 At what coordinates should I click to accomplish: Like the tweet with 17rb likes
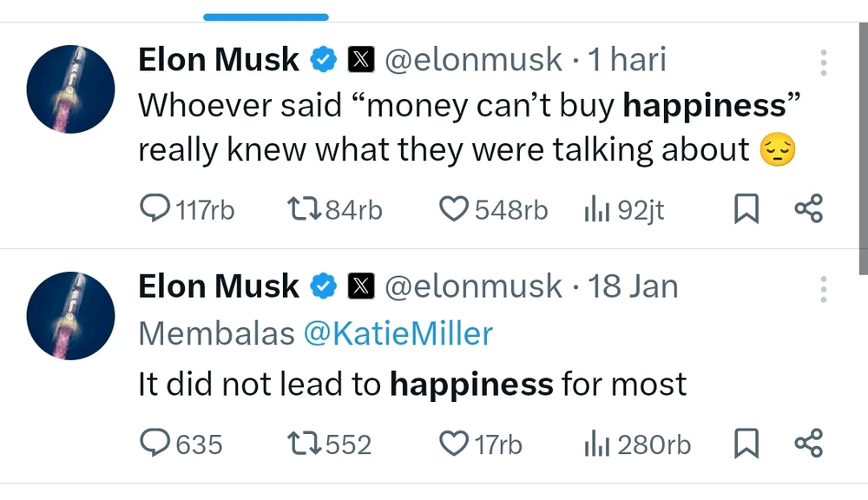point(455,444)
